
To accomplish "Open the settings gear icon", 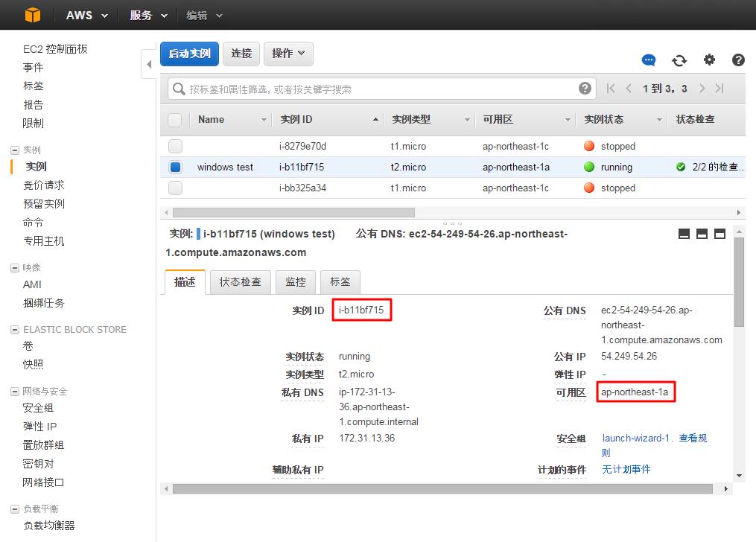I will pos(709,60).
